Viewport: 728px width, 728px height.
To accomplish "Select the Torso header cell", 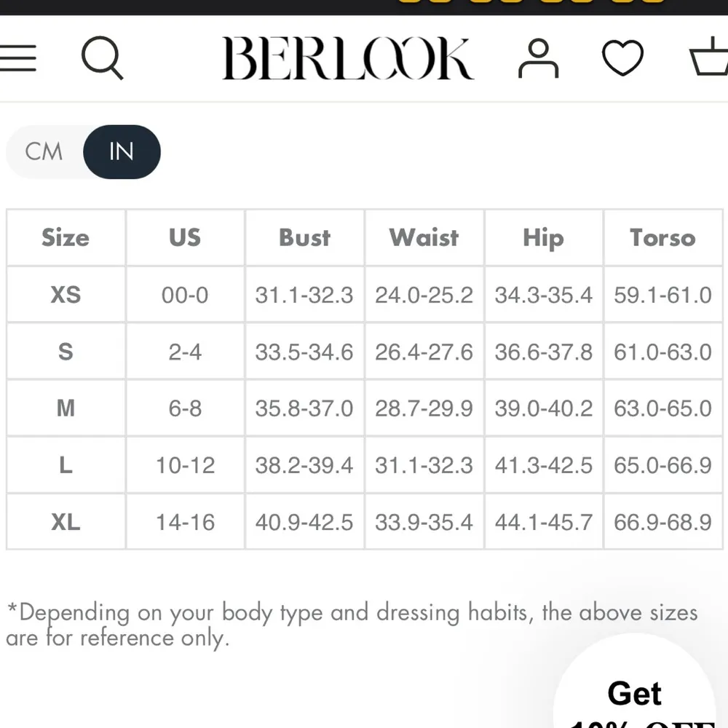I will pos(662,238).
